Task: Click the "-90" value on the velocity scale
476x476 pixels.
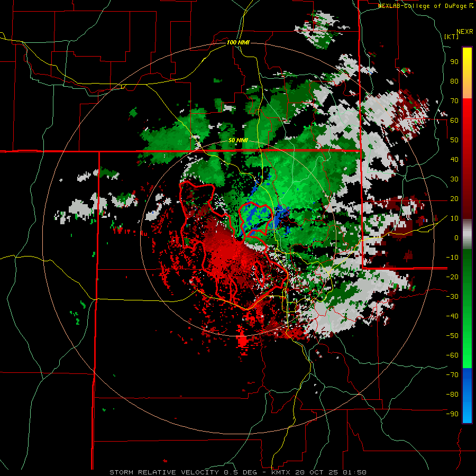Action: coord(453,414)
